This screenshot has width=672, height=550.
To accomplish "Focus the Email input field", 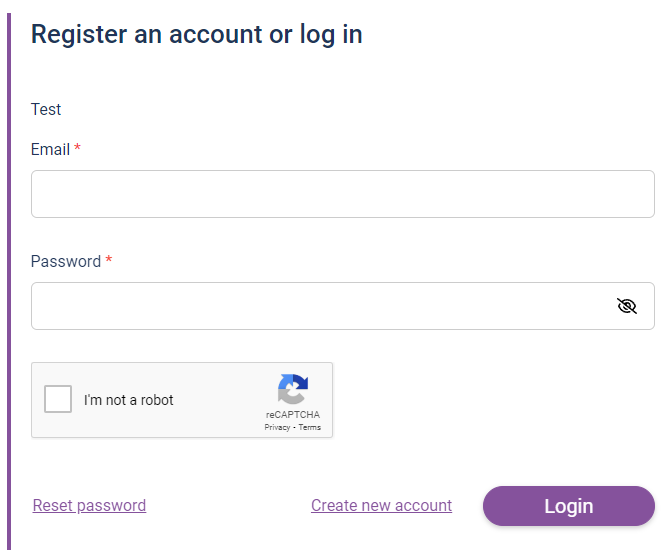I will [342, 194].
